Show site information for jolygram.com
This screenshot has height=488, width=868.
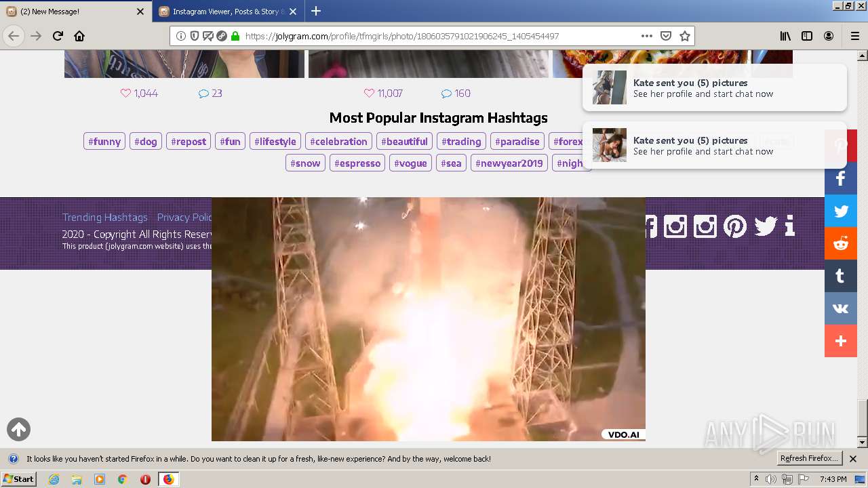181,36
